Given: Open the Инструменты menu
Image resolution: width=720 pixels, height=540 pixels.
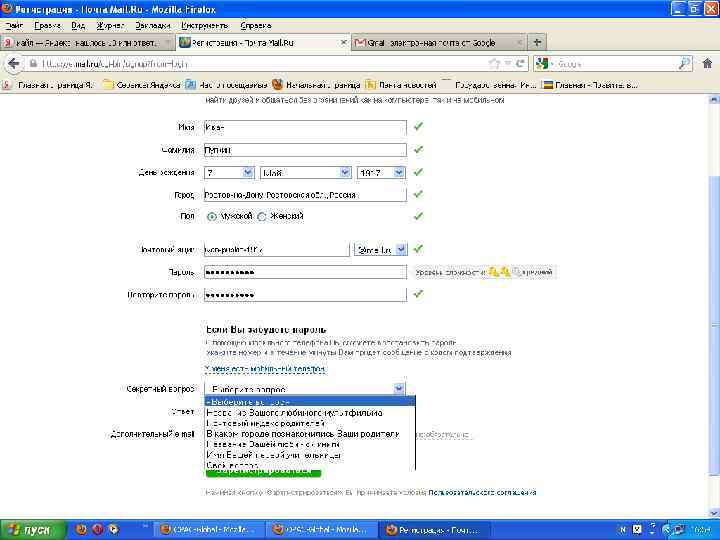Looking at the screenshot, I should click(x=205, y=26).
